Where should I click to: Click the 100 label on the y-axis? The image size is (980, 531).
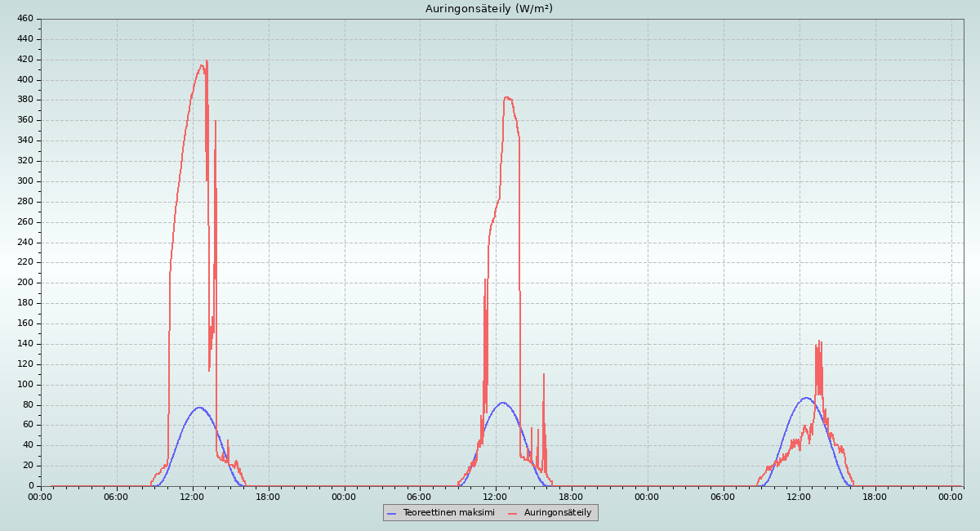coord(24,385)
